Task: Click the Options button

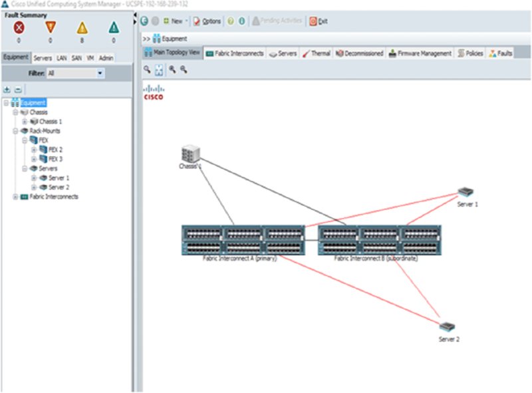Action: 207,21
